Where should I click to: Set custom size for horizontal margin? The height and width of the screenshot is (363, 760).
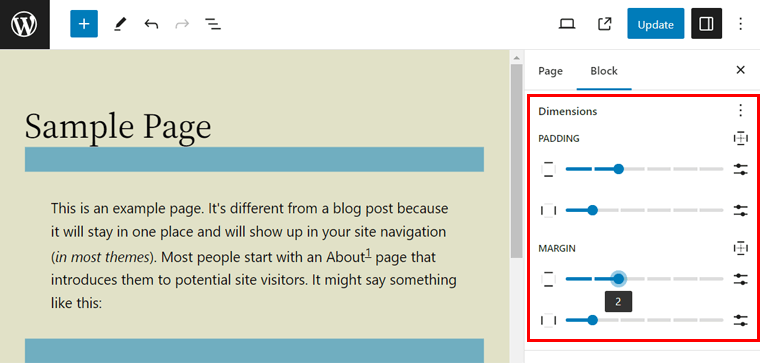pos(741,320)
